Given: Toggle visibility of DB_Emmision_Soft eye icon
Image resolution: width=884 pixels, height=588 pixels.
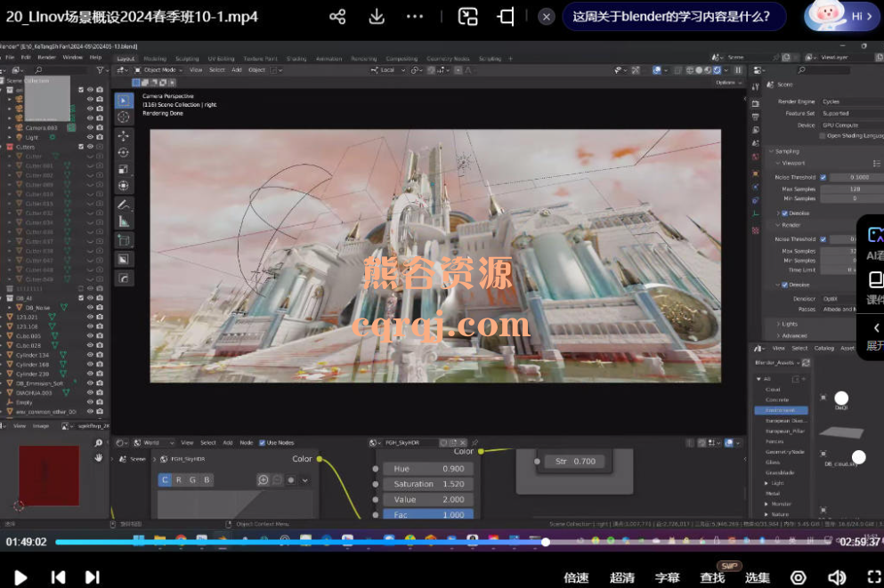Looking at the screenshot, I should (90, 383).
